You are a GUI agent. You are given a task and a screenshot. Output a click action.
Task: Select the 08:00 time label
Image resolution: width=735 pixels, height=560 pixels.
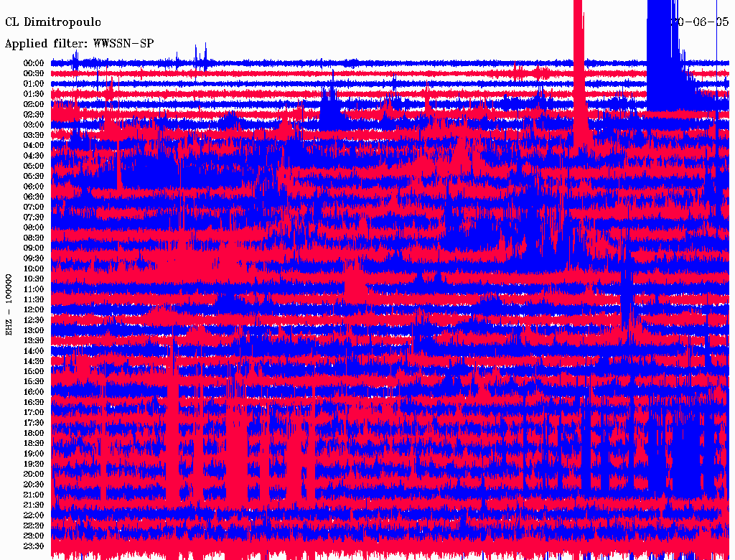(x=34, y=228)
